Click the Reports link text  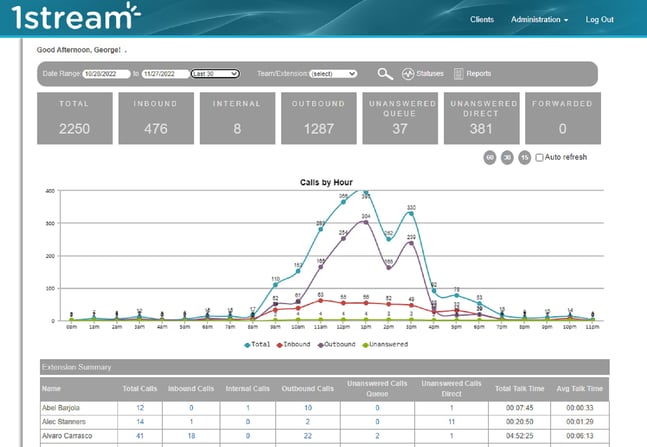(479, 74)
